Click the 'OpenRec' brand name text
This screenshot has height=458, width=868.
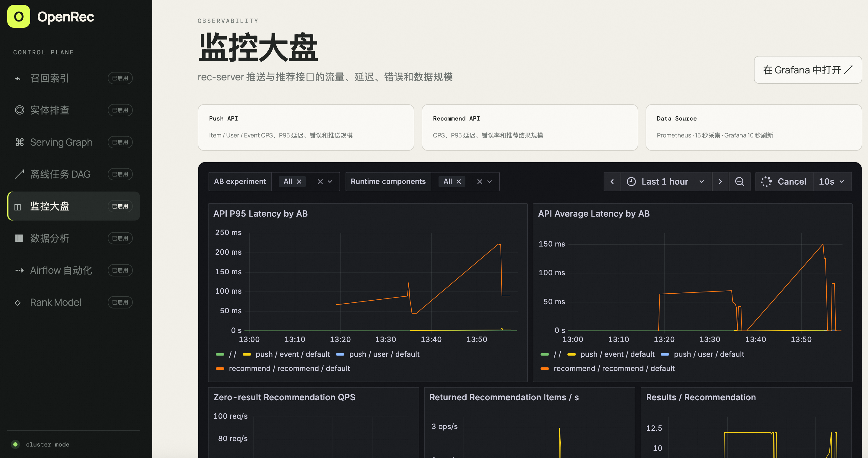66,17
